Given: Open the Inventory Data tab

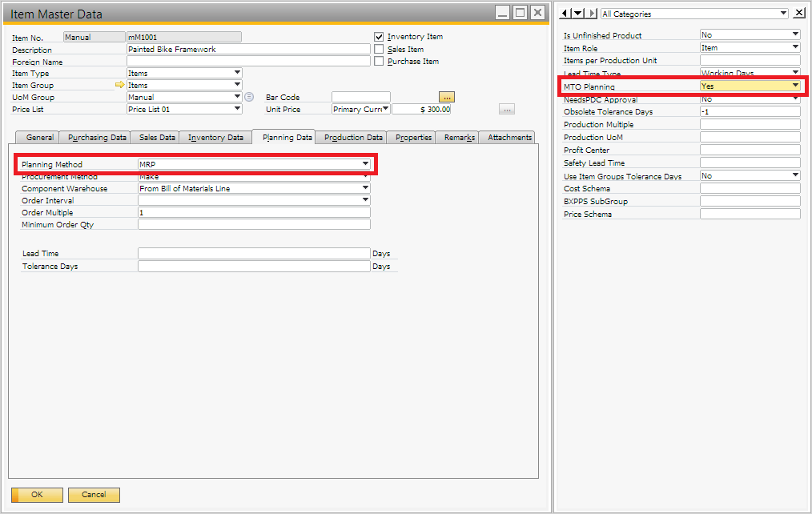Looking at the screenshot, I should pos(215,138).
